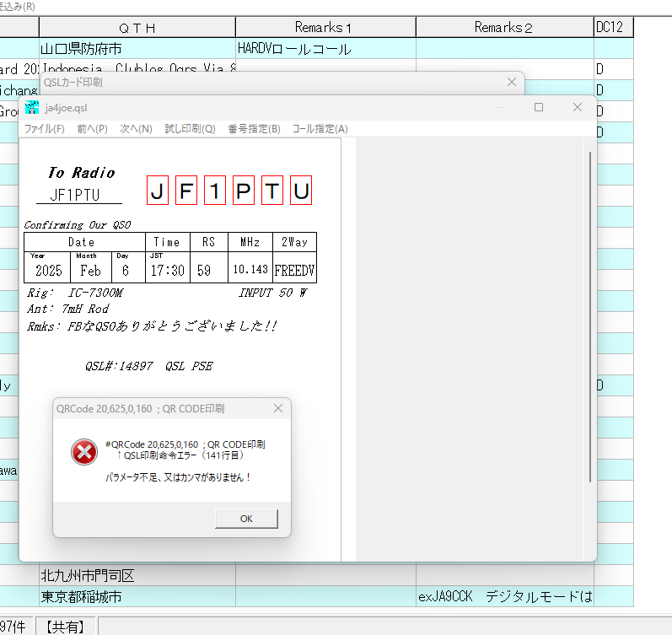Close the ja4joe.qsl preview window
This screenshot has width=672, height=635.
pyautogui.click(x=578, y=107)
